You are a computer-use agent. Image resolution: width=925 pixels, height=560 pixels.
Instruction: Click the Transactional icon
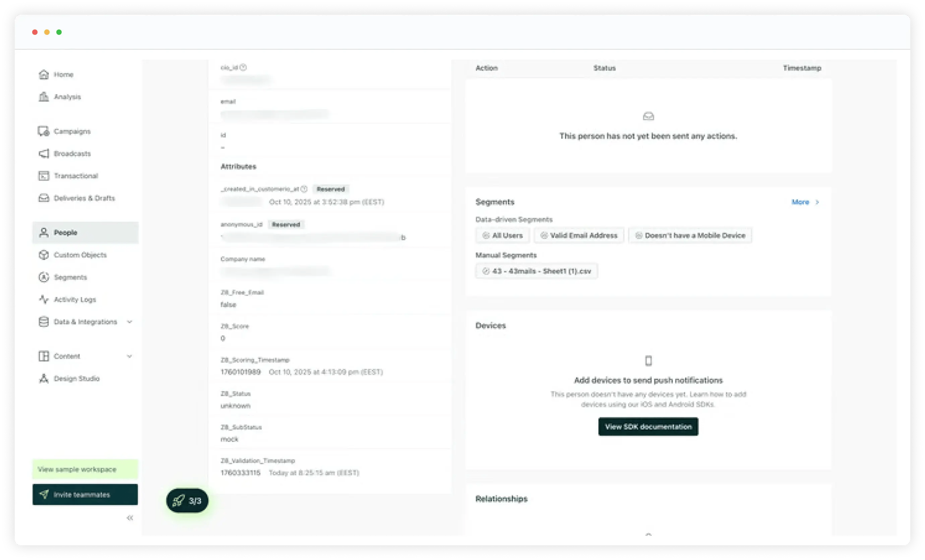tap(44, 176)
